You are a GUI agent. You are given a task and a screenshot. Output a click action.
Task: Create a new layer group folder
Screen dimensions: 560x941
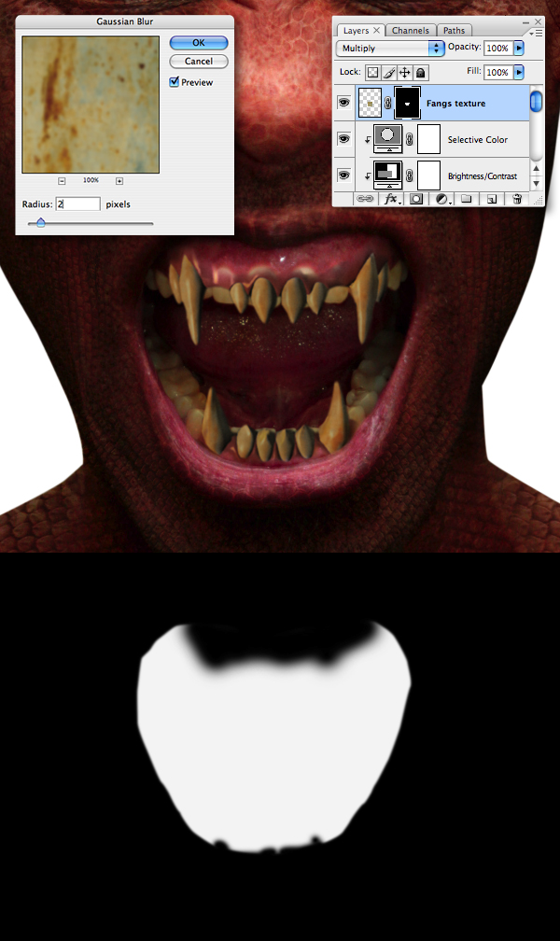click(x=467, y=199)
